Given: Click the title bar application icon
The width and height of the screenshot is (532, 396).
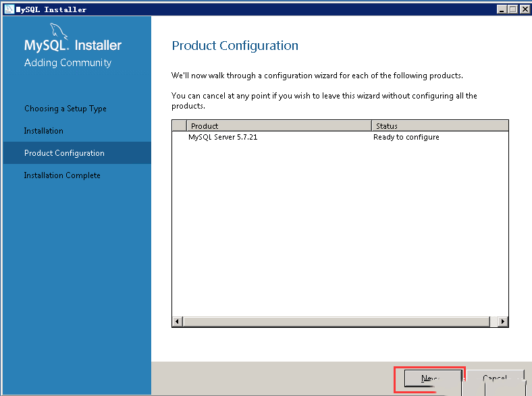Looking at the screenshot, I should 9,9.
